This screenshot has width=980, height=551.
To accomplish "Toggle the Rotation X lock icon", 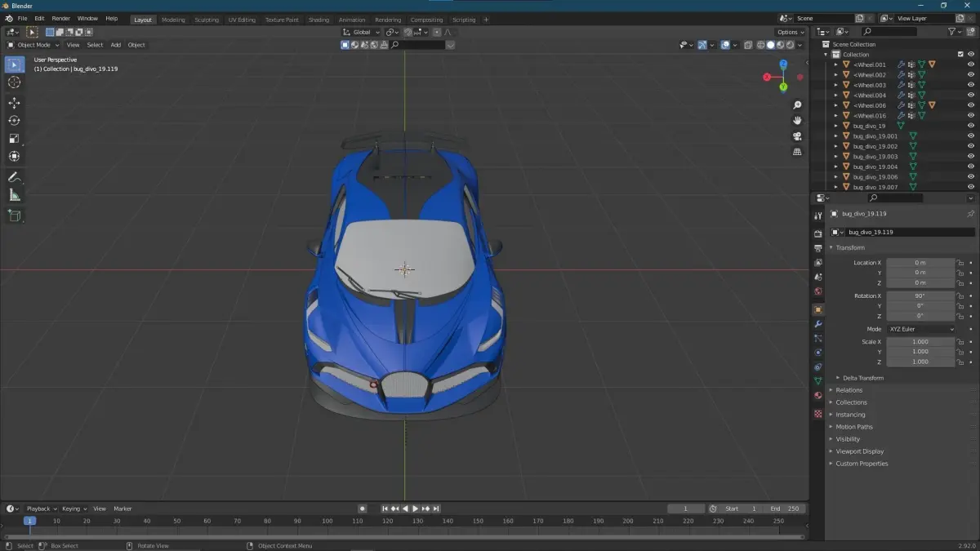I will pos(960,296).
